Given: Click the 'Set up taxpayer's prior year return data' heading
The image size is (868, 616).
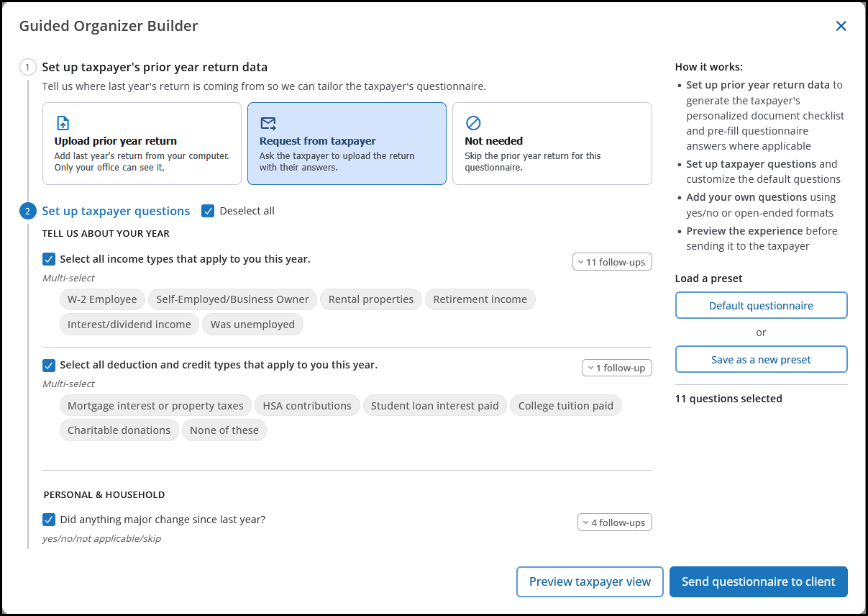Looking at the screenshot, I should click(155, 67).
